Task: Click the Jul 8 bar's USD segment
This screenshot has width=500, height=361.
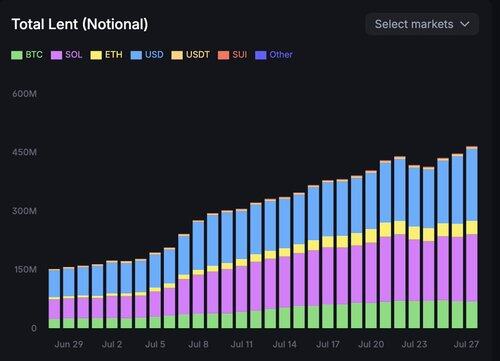Action: 198,246
